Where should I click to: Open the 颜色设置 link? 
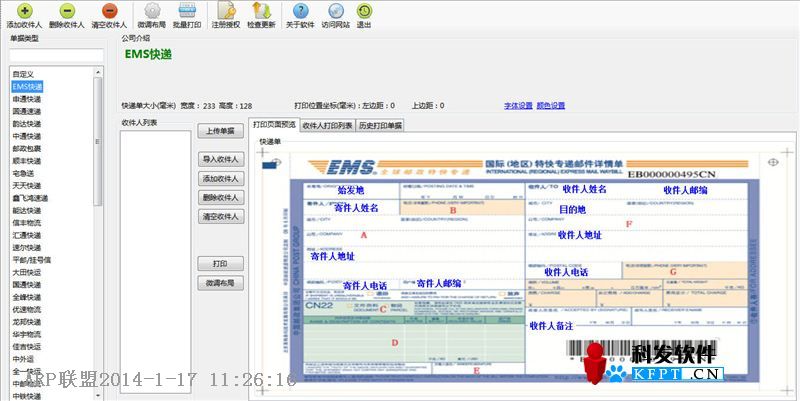point(551,106)
